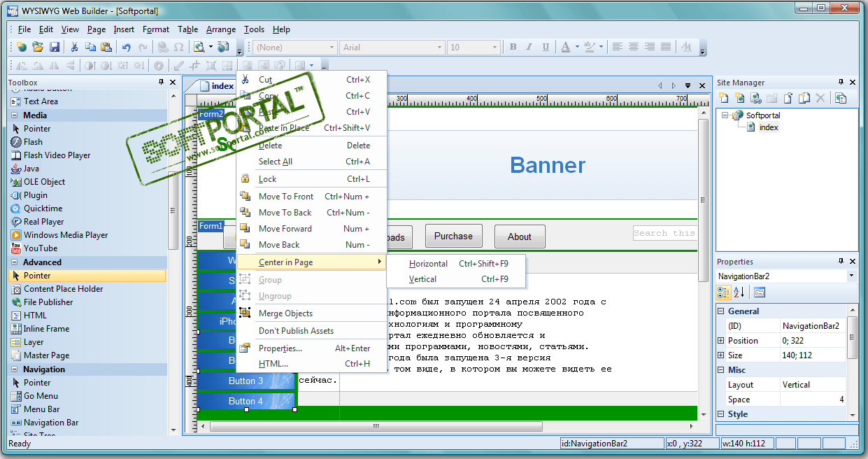868x459 pixels.
Task: Click the Purchase button on the page
Action: click(453, 236)
